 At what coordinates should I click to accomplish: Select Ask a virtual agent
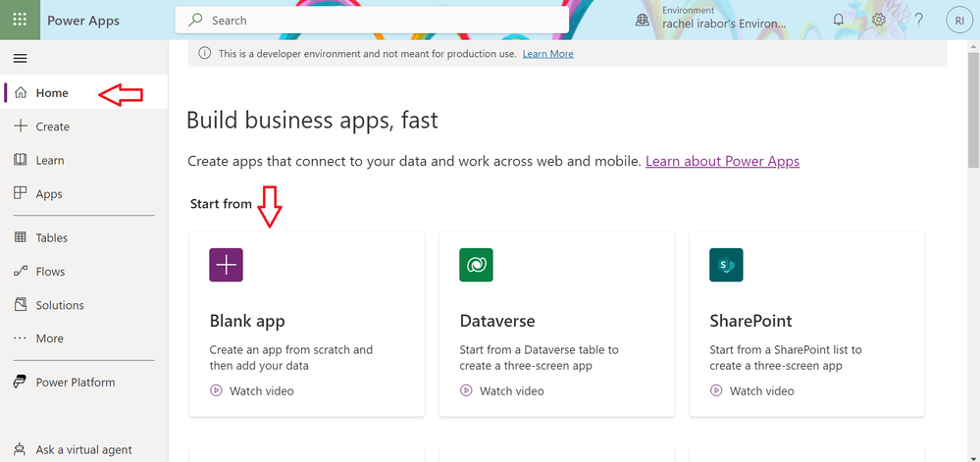[x=83, y=449]
